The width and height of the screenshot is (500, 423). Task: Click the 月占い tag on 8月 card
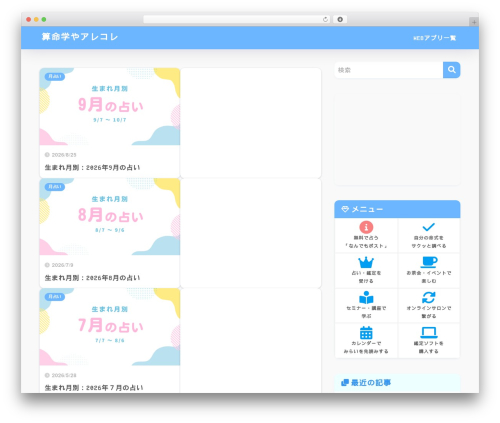(55, 187)
